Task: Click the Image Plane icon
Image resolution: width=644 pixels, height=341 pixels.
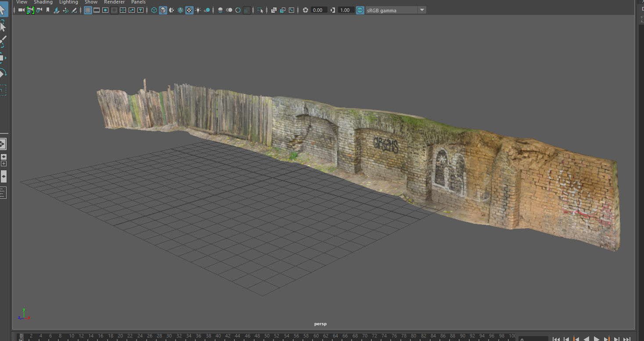Action: (57, 10)
